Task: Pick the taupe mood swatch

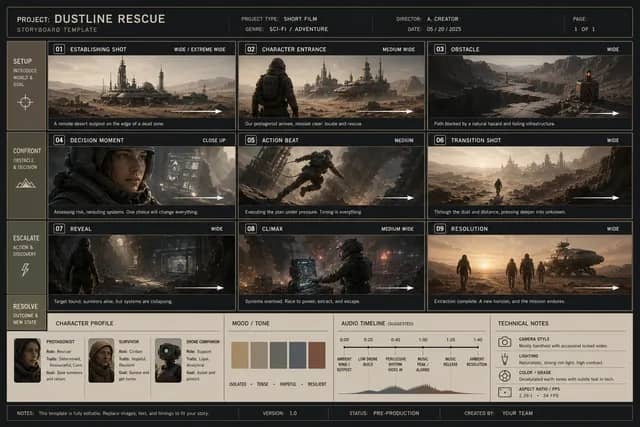Action: click(259, 355)
